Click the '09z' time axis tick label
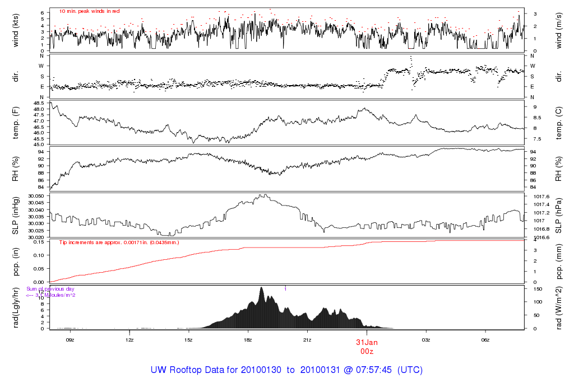Viewport: 574px width, 392px height. [70, 340]
